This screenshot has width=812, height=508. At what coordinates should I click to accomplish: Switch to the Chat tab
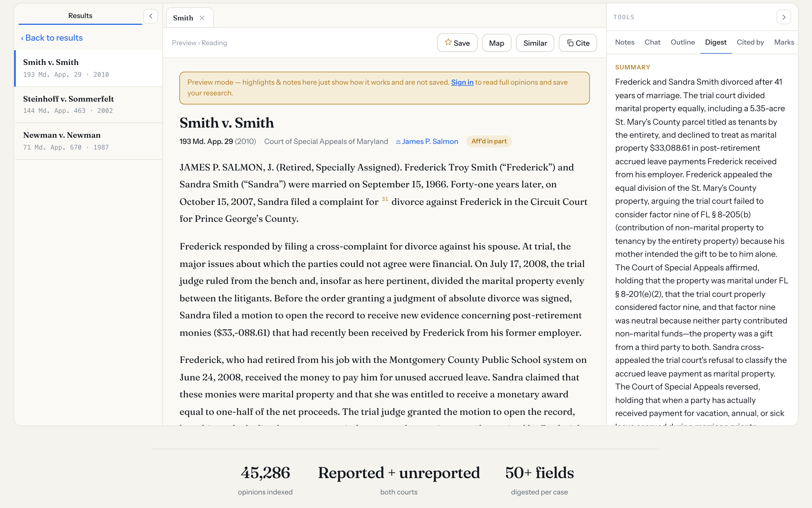652,42
